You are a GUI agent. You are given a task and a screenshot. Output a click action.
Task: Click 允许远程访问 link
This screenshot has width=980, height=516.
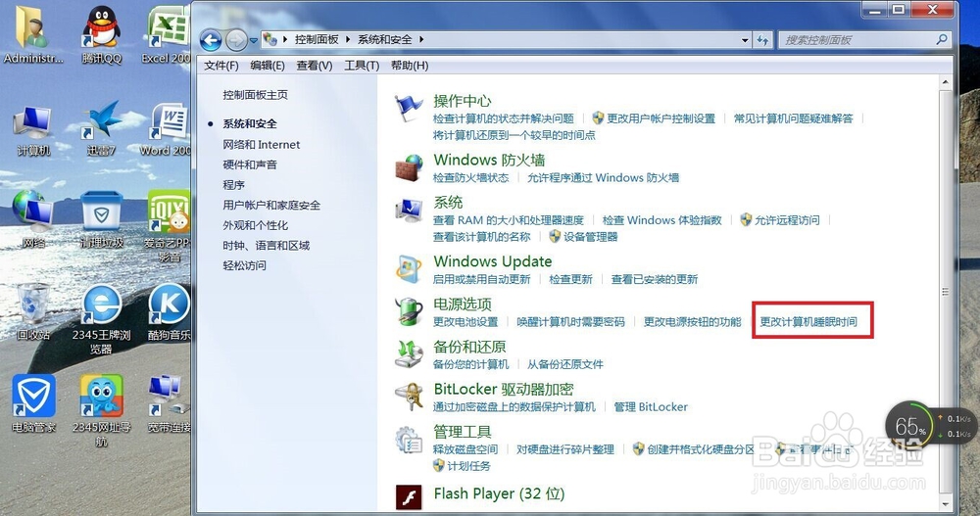786,220
